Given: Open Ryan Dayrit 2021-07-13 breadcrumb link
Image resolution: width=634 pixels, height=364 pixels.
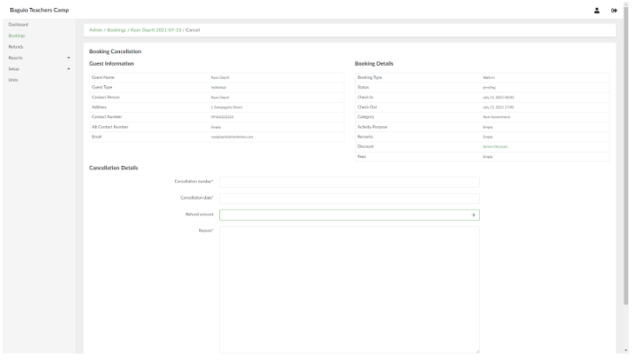Looking at the screenshot, I should coord(156,30).
